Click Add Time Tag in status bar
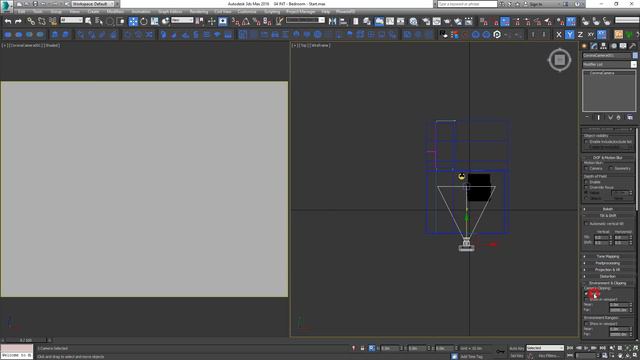The height and width of the screenshot is (360, 640). tap(471, 356)
